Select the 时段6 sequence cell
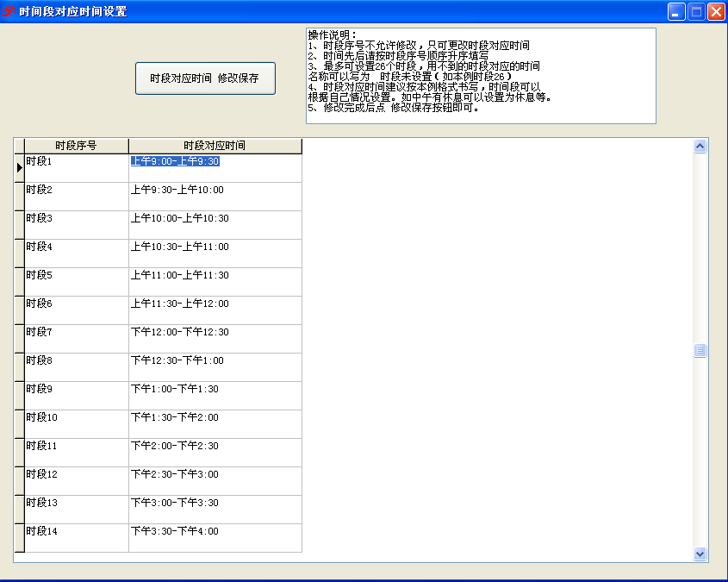The image size is (728, 582). [76, 310]
